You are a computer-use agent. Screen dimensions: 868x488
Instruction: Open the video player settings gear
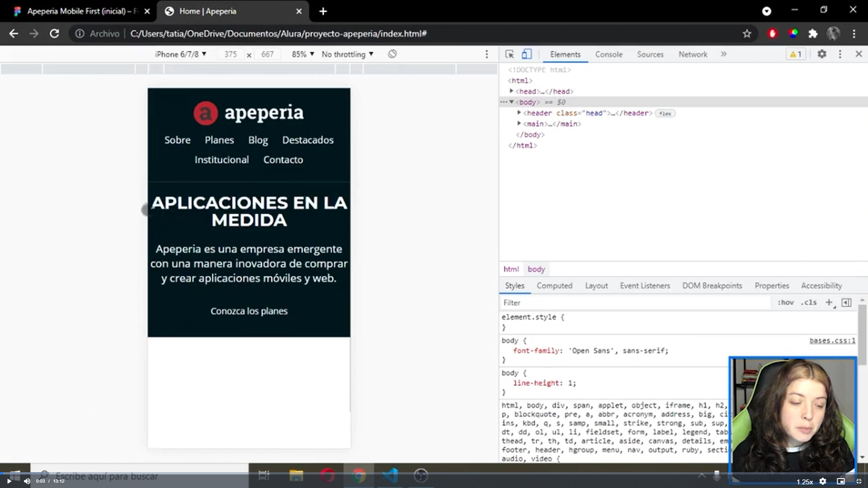coord(823,481)
